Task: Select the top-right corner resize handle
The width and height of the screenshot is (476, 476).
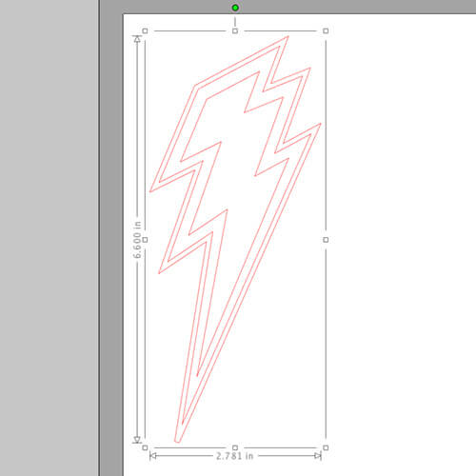Action: tap(326, 30)
